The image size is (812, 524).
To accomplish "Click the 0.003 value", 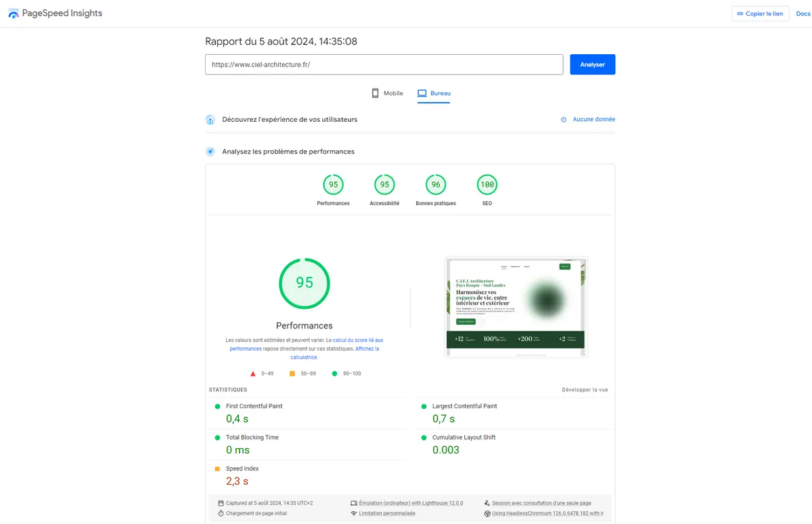I will tap(446, 450).
